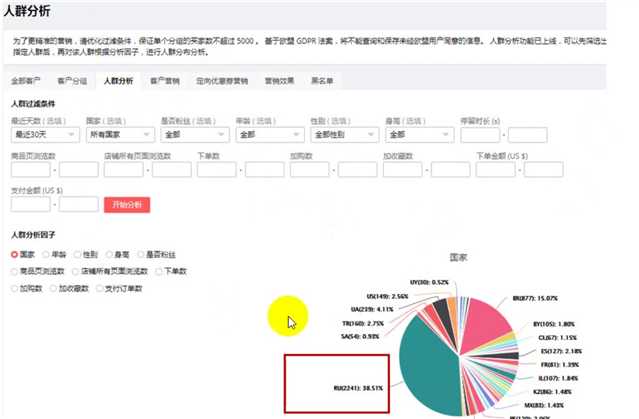Select the 加购数 analysis factor radio
639x419 pixels.
coord(15,289)
